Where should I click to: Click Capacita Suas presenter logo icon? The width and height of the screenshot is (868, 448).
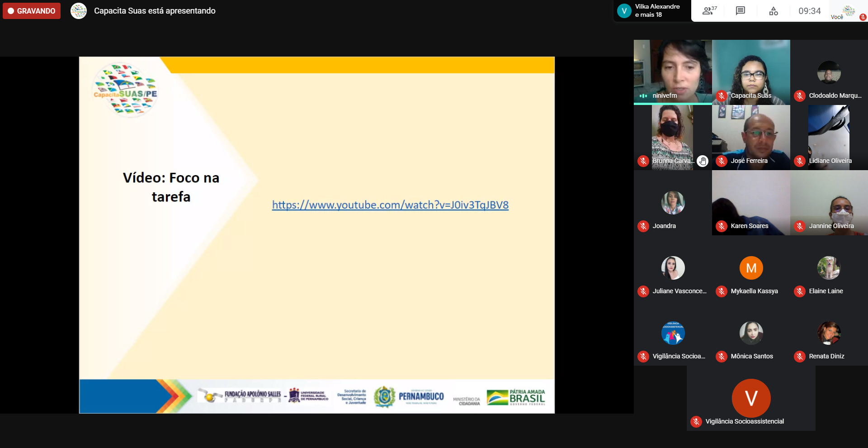(79, 11)
